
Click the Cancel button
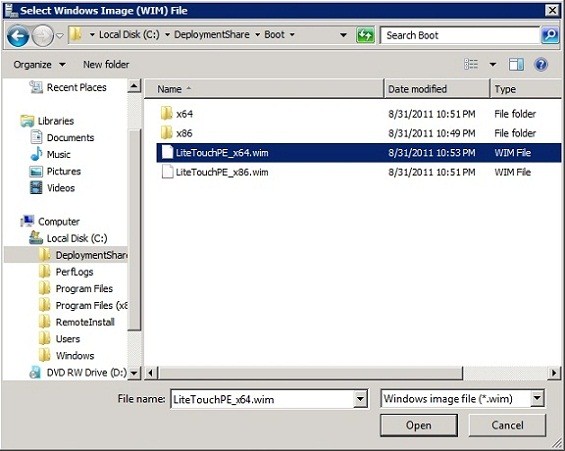(507, 425)
